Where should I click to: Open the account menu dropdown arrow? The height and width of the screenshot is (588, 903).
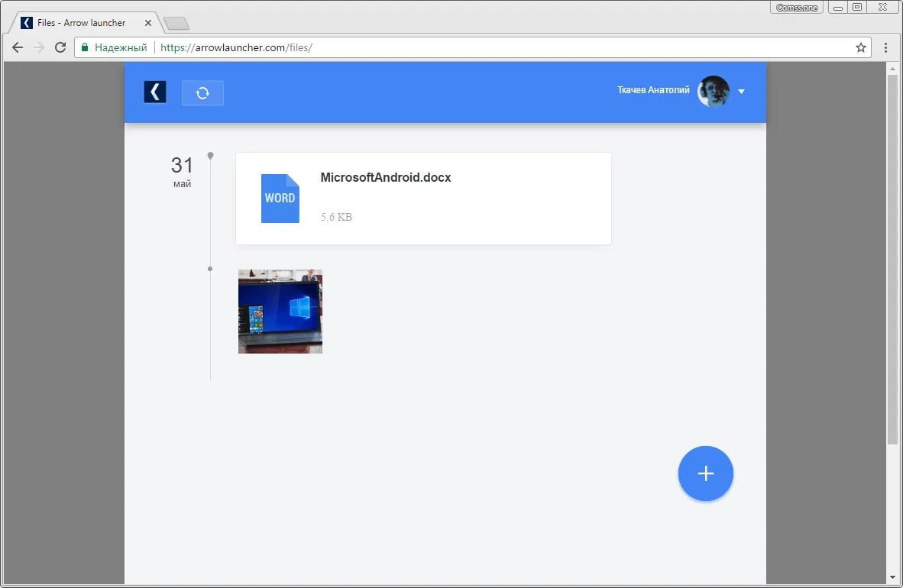[x=740, y=92]
